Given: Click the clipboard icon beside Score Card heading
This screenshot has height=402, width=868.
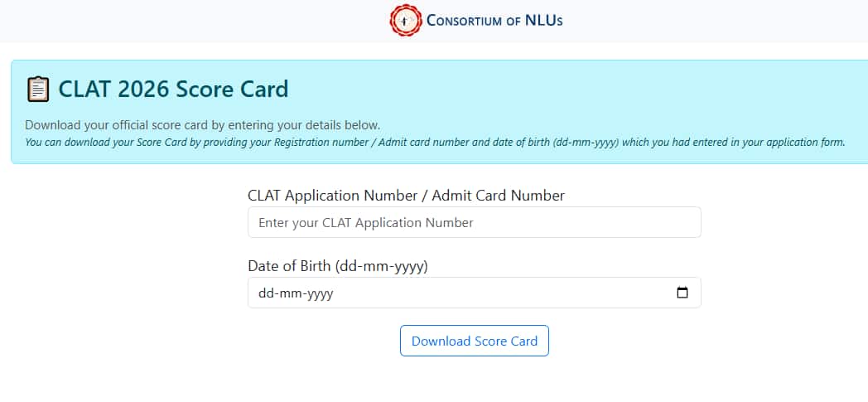Looking at the screenshot, I should click(37, 89).
